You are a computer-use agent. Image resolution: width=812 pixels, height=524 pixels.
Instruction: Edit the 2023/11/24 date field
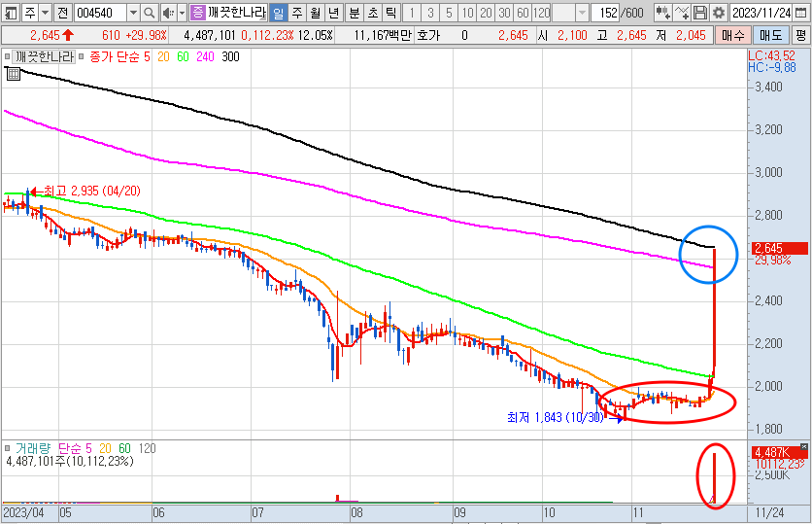click(761, 13)
